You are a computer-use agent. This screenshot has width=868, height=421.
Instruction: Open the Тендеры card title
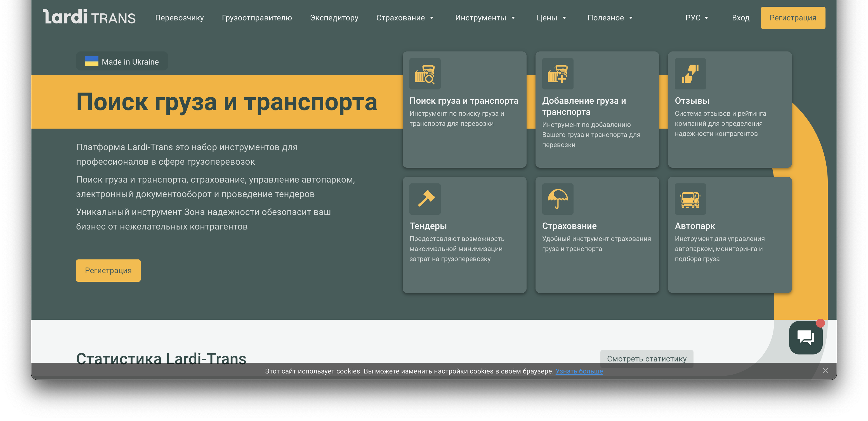(x=428, y=226)
